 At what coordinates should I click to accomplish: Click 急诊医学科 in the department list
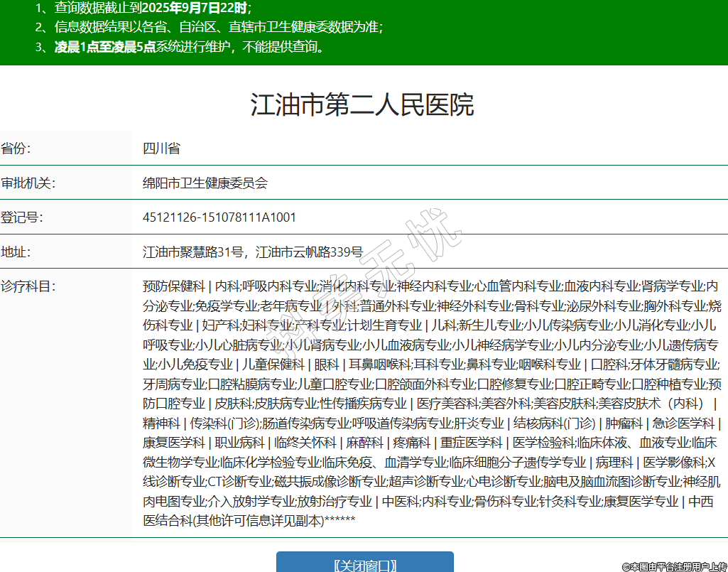tap(684, 423)
